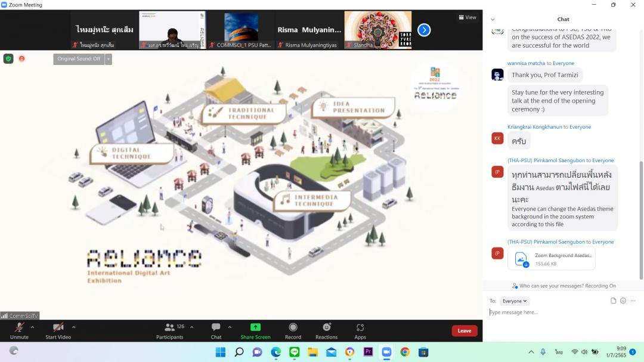Open the Participants panel

click(170, 330)
